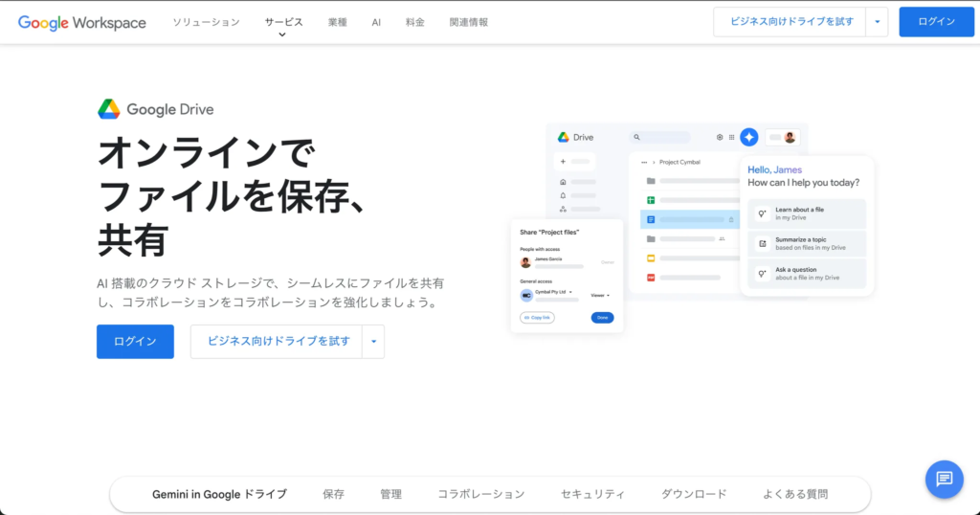The height and width of the screenshot is (515, 980).
Task: Open the 関連情報 menu
Action: tap(469, 22)
